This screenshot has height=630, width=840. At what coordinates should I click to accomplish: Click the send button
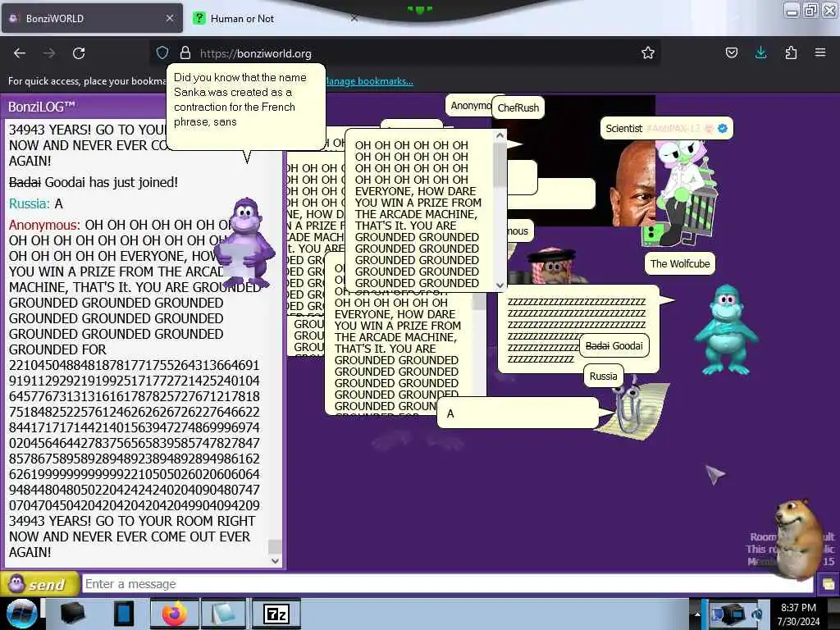(39, 584)
